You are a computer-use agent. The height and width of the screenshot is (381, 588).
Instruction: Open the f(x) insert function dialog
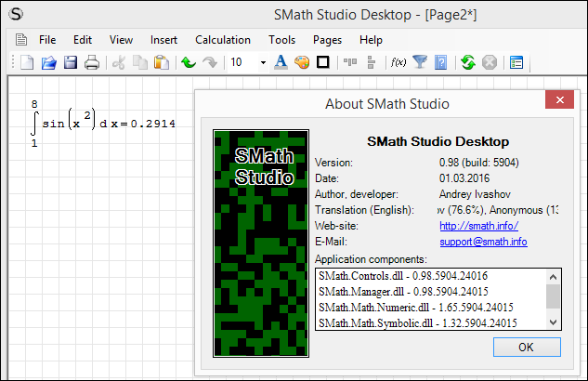(x=399, y=63)
